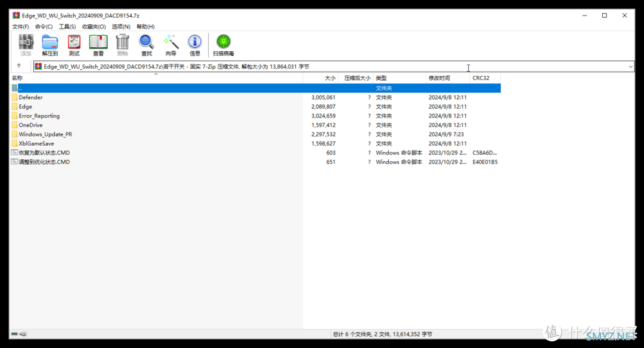Screen dimensions: 644x348
Task: Click CRC32 value E40E01B5
Action: (x=485, y=162)
